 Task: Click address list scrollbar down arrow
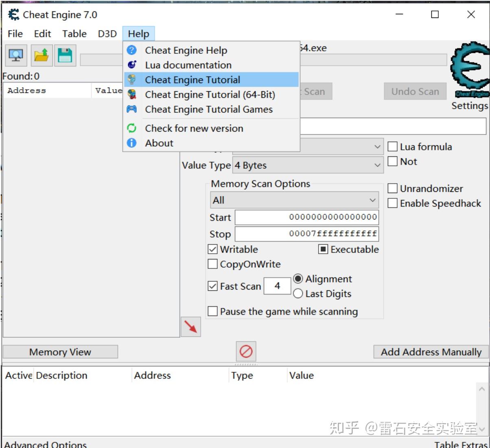click(x=482, y=428)
